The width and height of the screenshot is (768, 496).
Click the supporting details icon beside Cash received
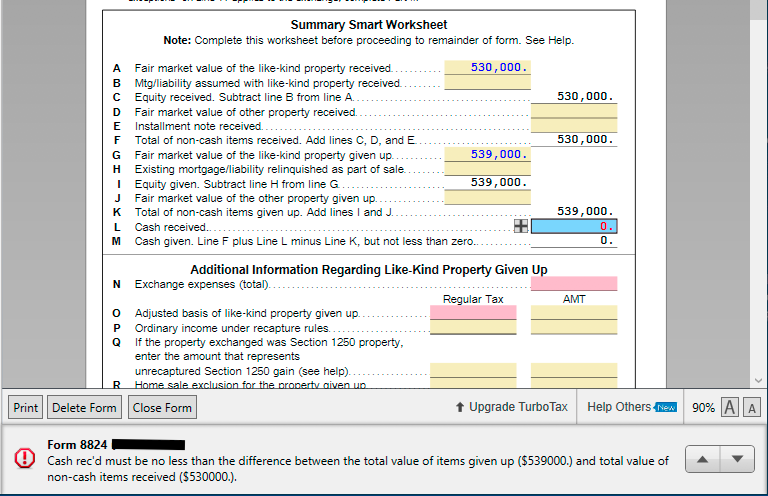pyautogui.click(x=521, y=227)
